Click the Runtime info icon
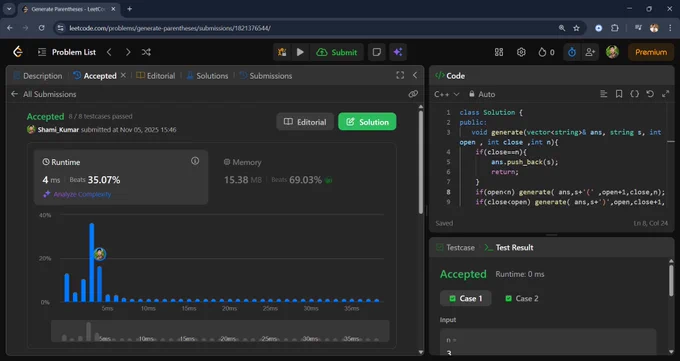Viewport: 680px width, 361px height. [x=195, y=161]
